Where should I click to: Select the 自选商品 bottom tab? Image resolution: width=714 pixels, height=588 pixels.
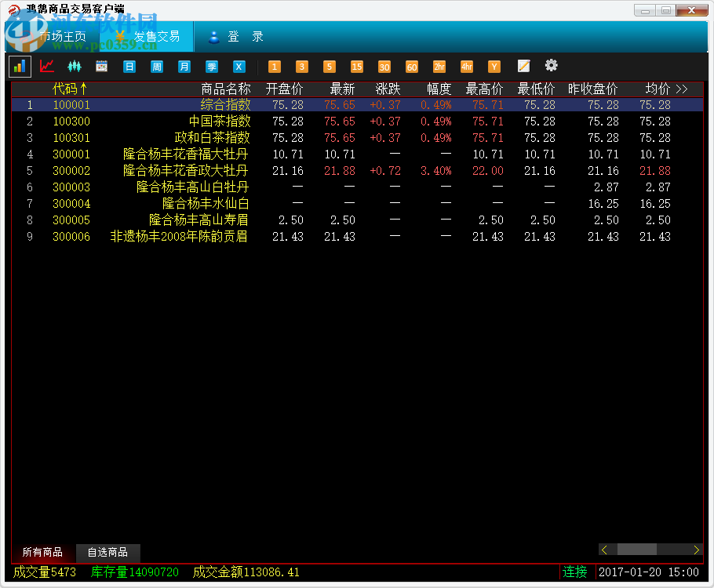(107, 552)
